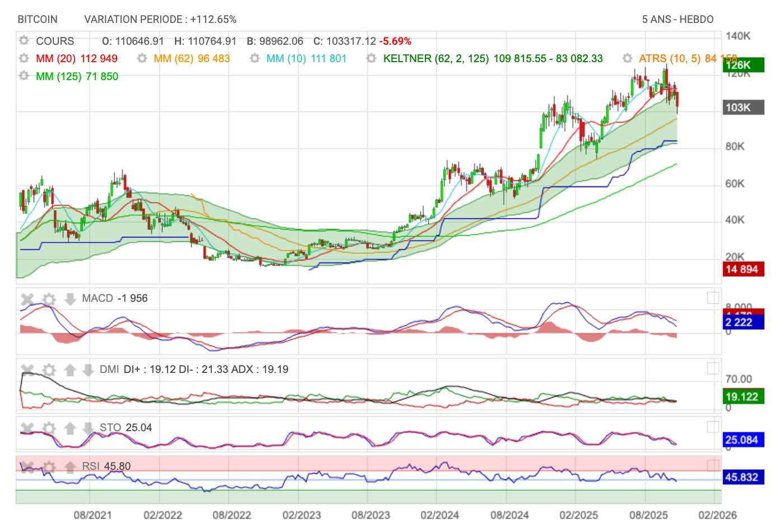
Task: Open settings gear for COURS price series
Action: [24, 41]
